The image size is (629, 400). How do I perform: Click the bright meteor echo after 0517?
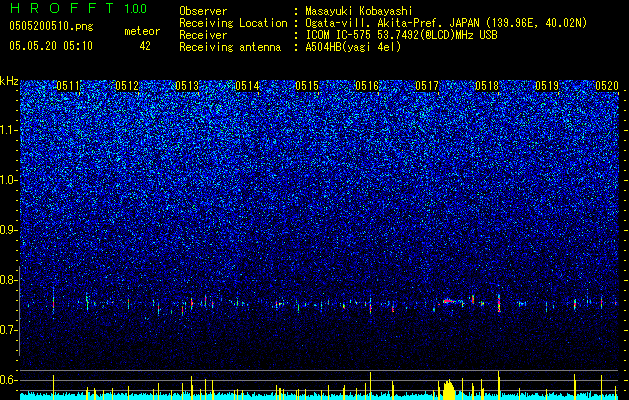tap(451, 301)
